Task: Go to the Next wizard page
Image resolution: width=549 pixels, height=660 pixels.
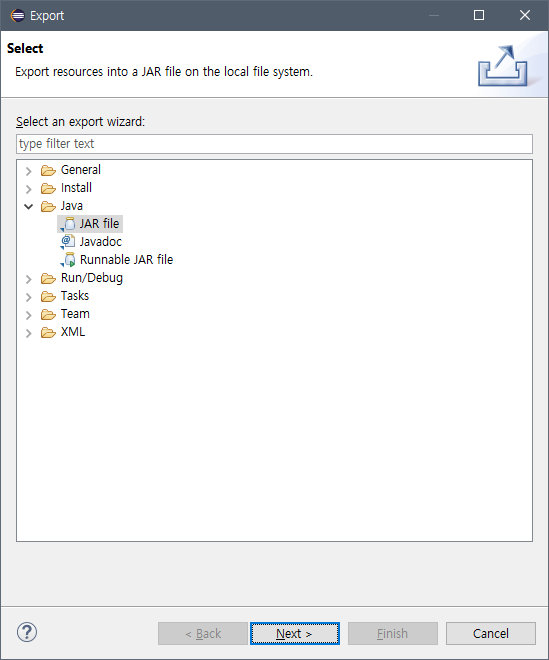Action: [x=295, y=633]
